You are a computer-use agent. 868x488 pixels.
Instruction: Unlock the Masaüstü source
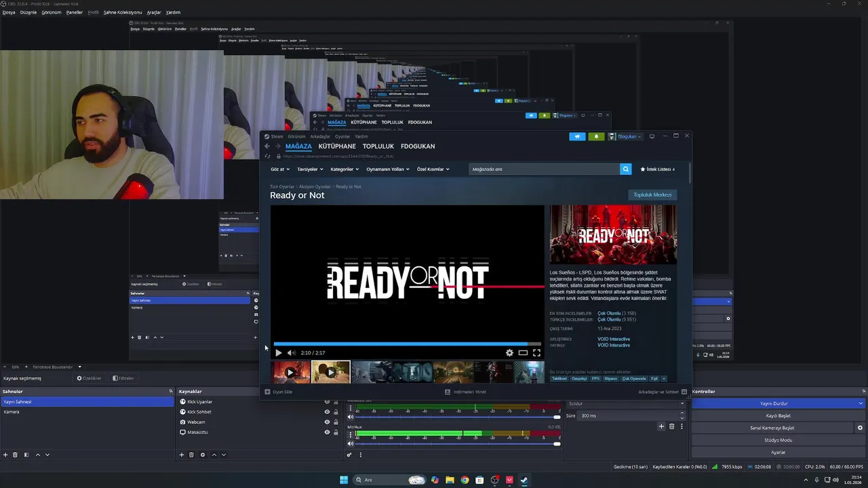coord(336,432)
